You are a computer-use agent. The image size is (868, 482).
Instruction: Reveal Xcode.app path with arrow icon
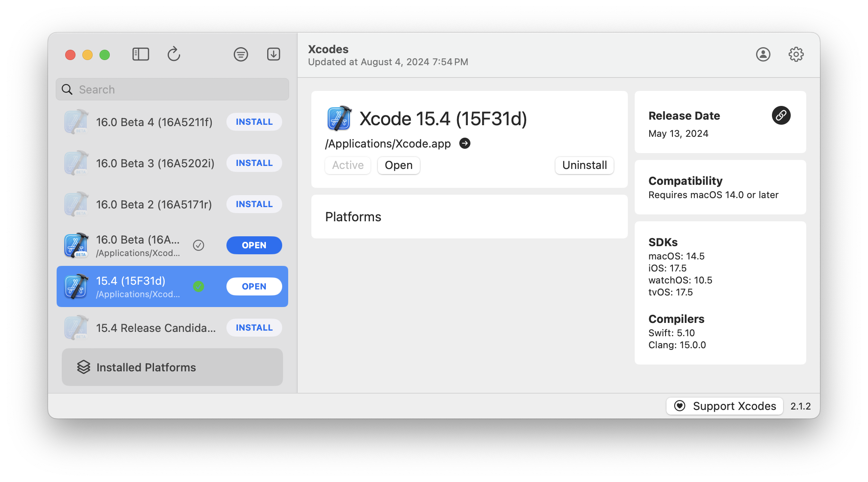pos(465,143)
